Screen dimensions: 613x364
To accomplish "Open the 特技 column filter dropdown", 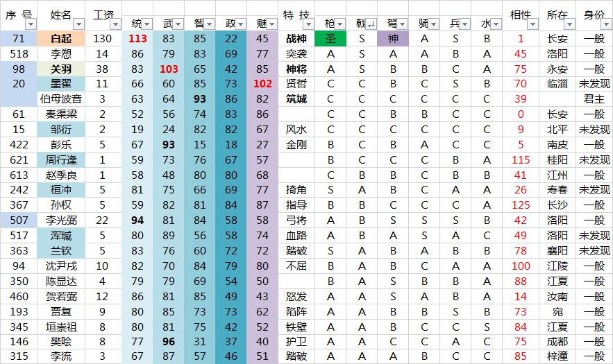I will [309, 24].
